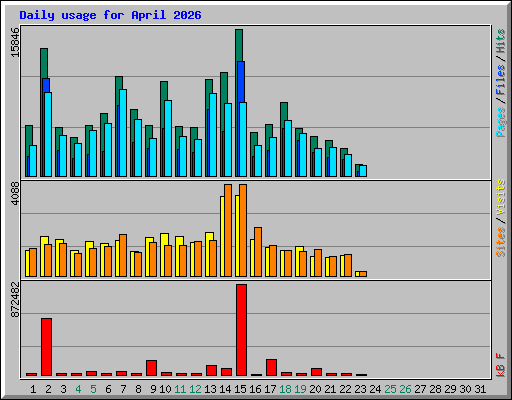Click day 15 on the x-axis
Image resolution: width=512 pixels, height=400 pixels.
point(240,389)
